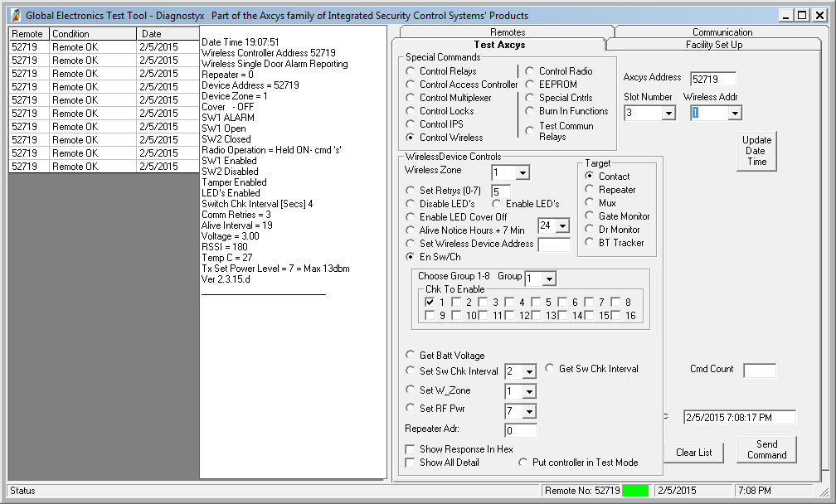Select Set RF Pwr radio option

tap(410, 408)
